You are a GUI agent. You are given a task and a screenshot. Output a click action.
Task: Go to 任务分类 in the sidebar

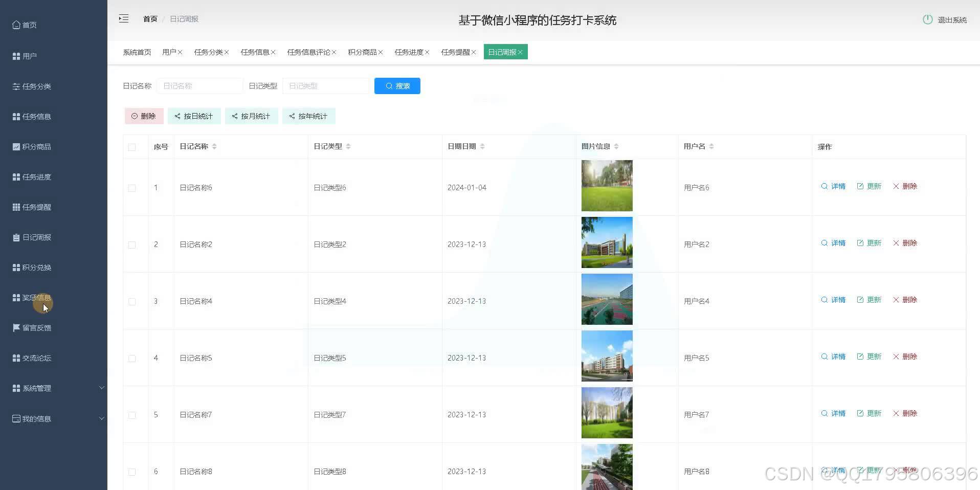(x=32, y=86)
